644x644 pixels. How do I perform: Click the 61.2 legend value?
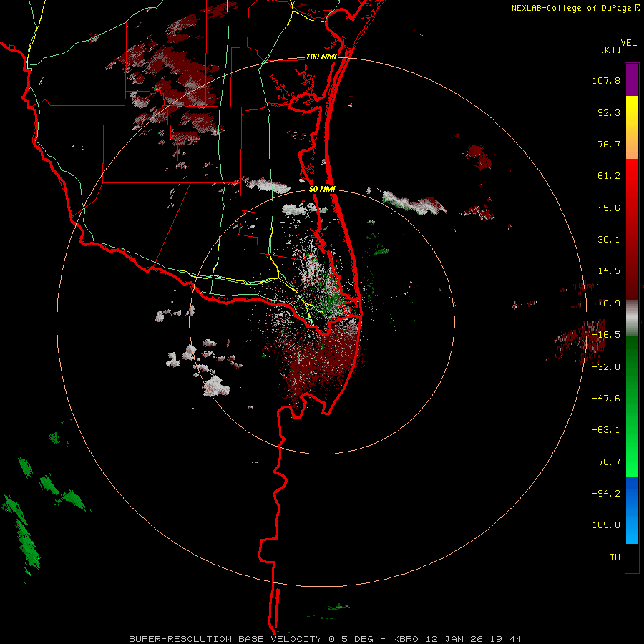[x=609, y=176]
